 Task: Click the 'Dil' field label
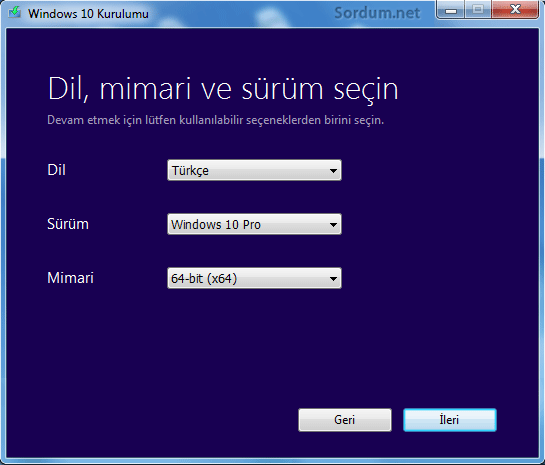[56, 170]
